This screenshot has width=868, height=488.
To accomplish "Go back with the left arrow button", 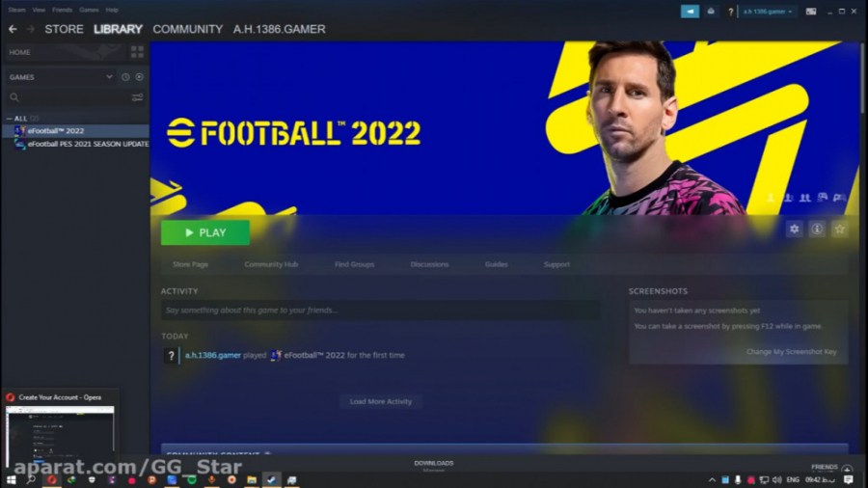I will [13, 29].
